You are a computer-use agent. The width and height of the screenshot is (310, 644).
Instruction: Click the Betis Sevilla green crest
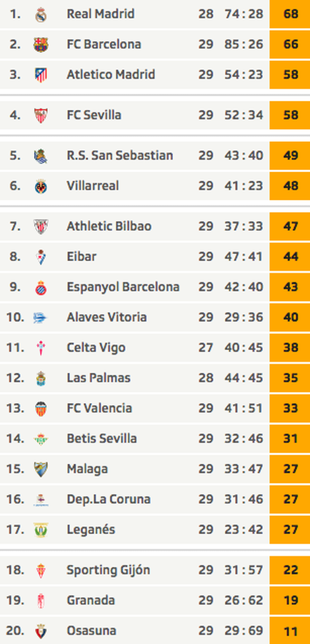(x=41, y=439)
